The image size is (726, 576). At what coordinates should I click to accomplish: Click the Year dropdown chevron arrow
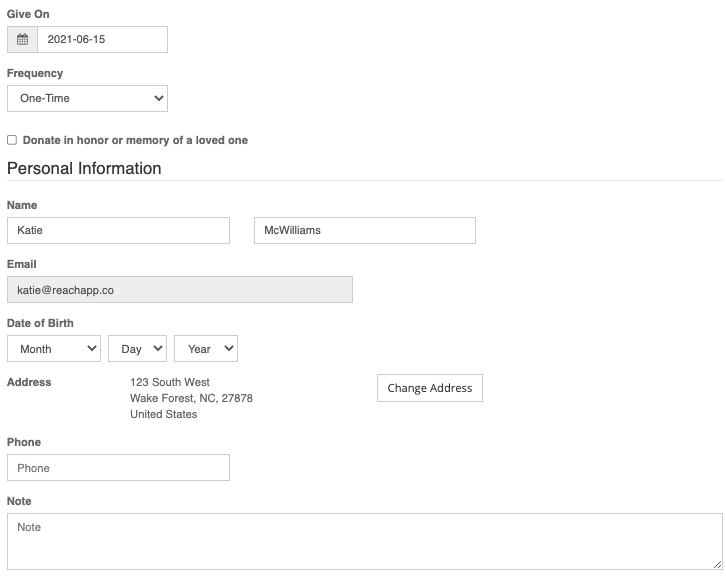coord(229,348)
